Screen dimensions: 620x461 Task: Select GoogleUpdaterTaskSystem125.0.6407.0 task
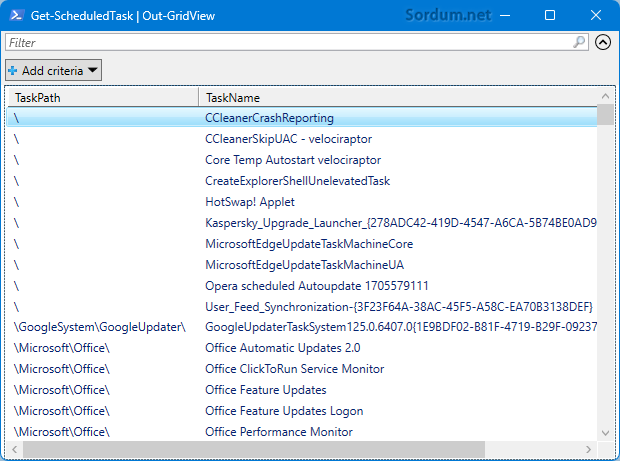[302, 327]
